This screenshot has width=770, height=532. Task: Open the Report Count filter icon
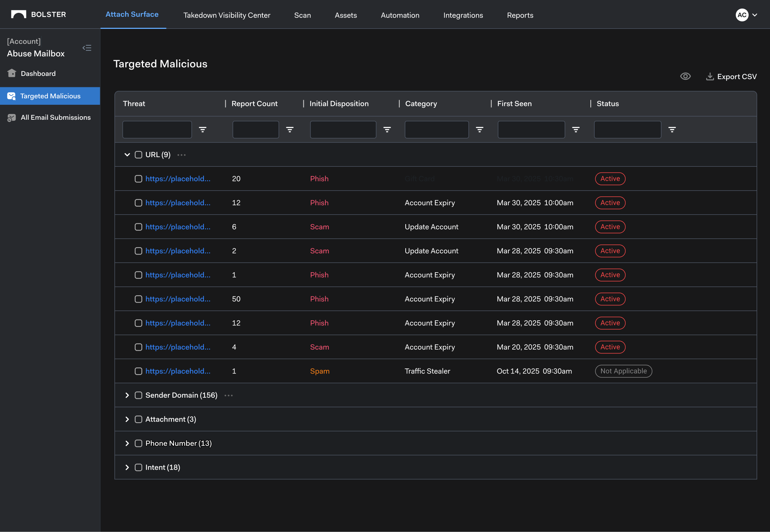point(290,130)
